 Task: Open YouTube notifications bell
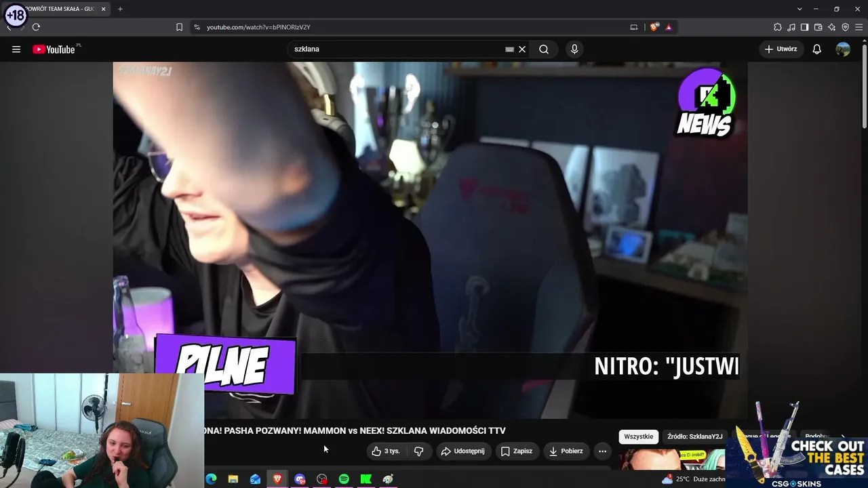tap(817, 49)
